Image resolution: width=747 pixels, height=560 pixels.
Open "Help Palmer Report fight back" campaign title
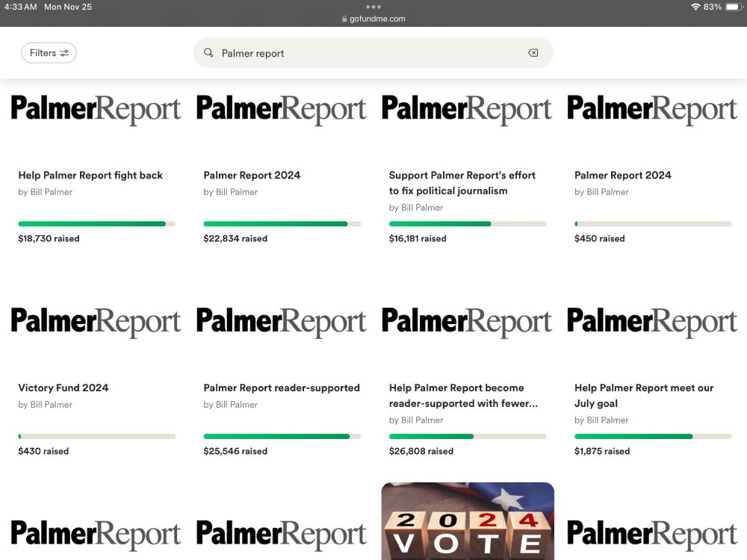(90, 175)
